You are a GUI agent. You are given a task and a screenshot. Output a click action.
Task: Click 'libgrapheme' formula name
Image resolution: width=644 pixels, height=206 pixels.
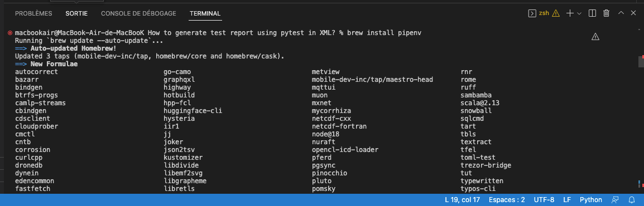tap(185, 180)
